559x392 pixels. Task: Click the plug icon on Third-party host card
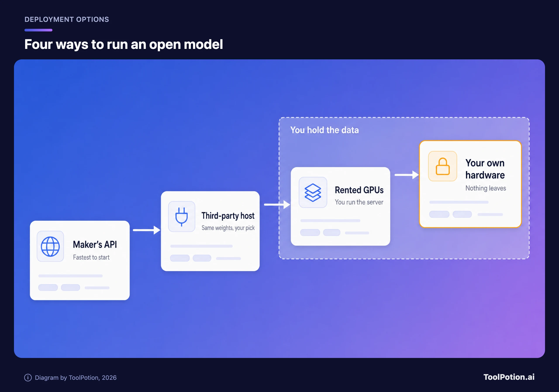tap(182, 216)
